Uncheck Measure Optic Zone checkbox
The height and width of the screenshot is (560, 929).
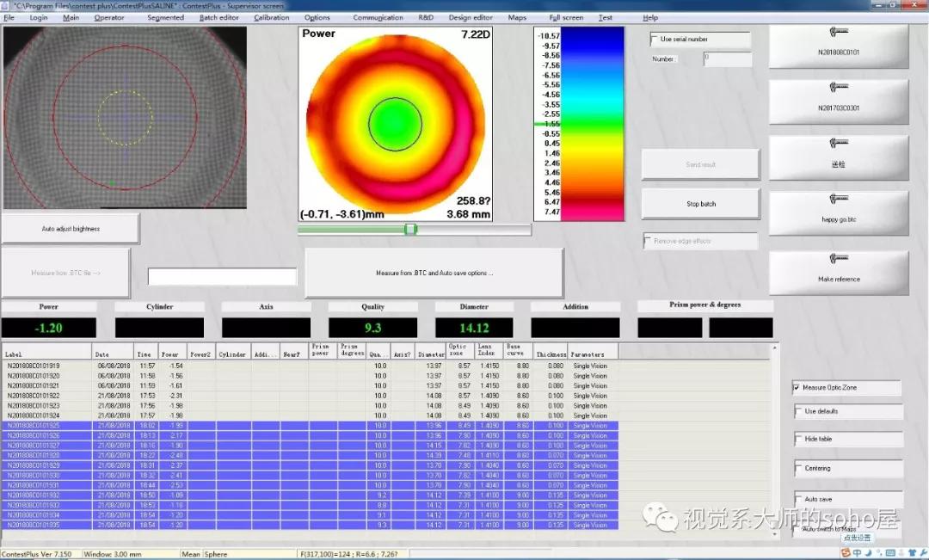coord(797,388)
